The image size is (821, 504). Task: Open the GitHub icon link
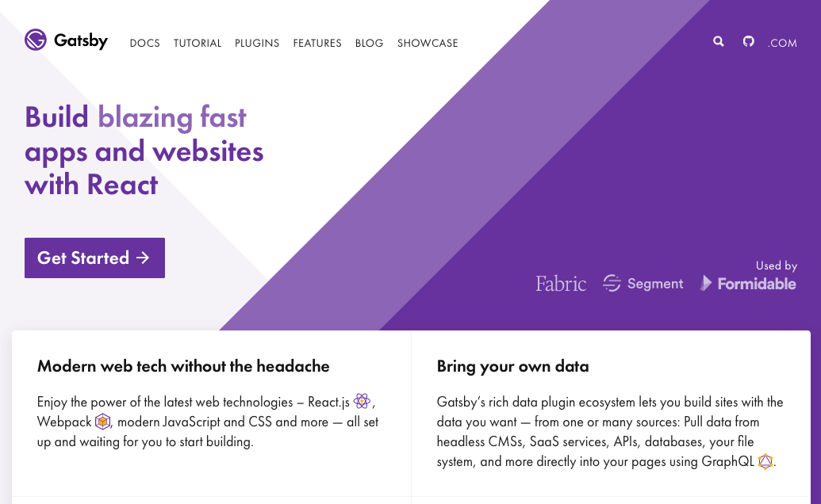[749, 41]
